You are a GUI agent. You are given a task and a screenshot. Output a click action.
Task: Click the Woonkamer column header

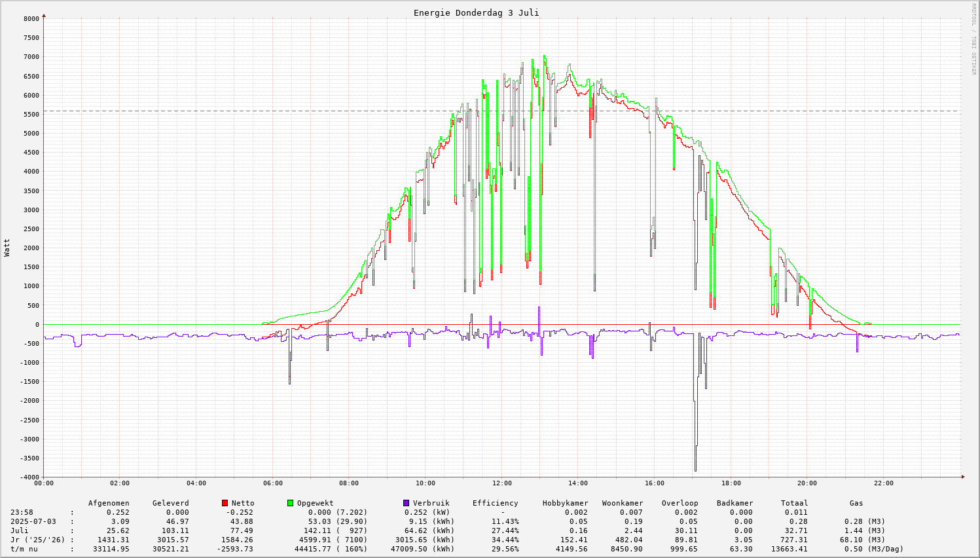click(623, 503)
